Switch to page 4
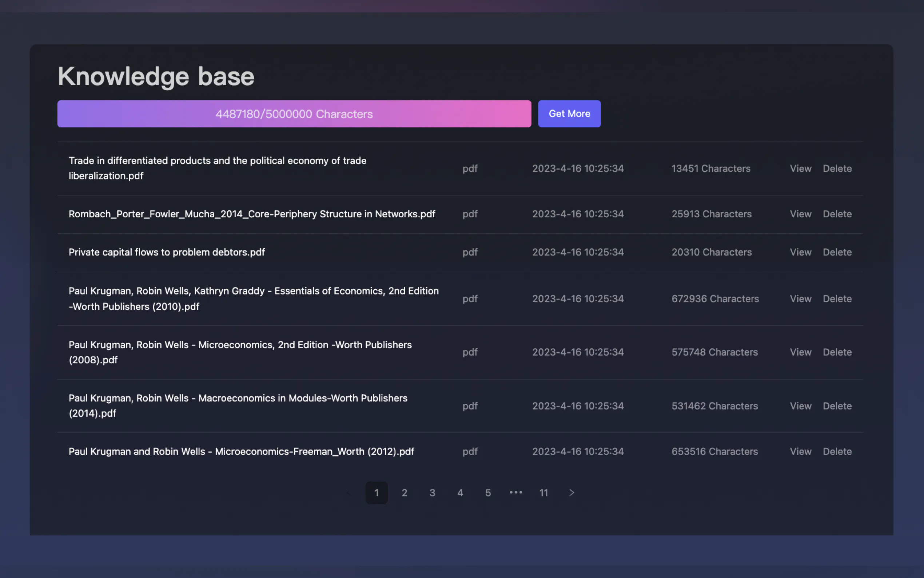The width and height of the screenshot is (924, 578). point(460,492)
